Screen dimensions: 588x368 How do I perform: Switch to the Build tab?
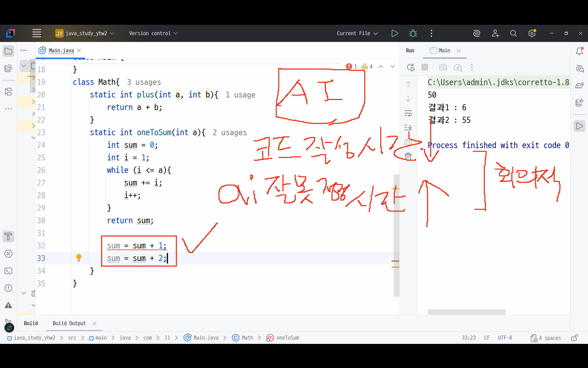coord(31,323)
